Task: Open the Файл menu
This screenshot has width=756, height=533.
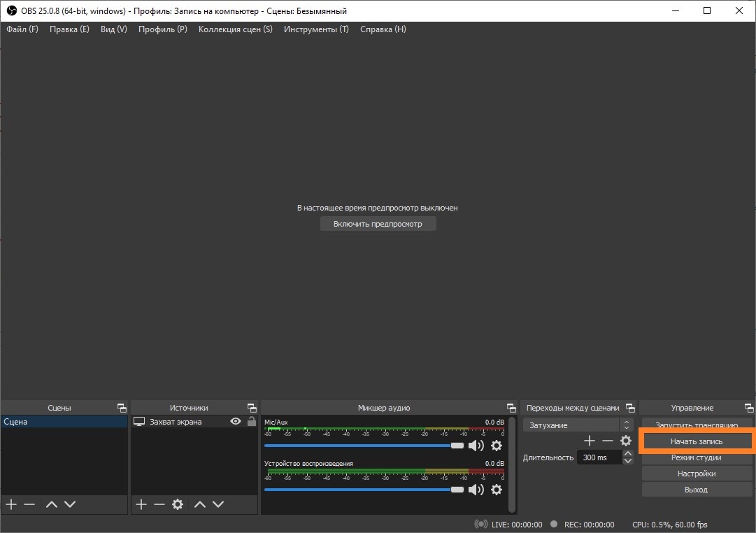Action: tap(22, 29)
